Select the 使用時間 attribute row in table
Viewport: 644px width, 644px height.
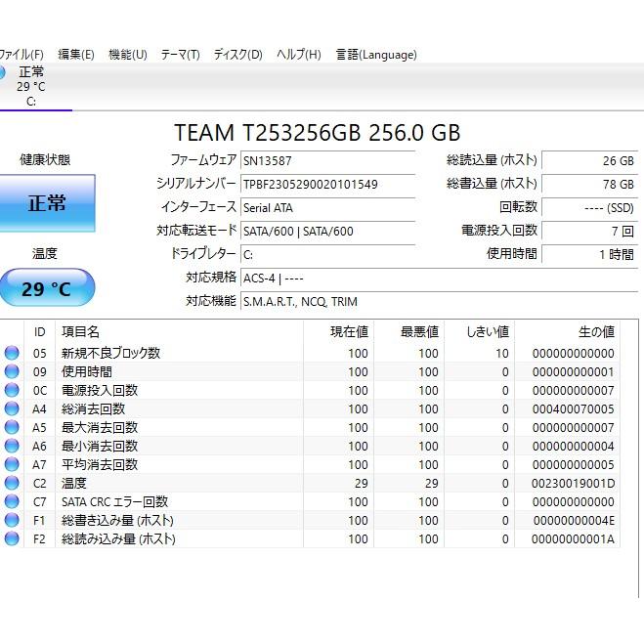pyautogui.click(x=310, y=371)
